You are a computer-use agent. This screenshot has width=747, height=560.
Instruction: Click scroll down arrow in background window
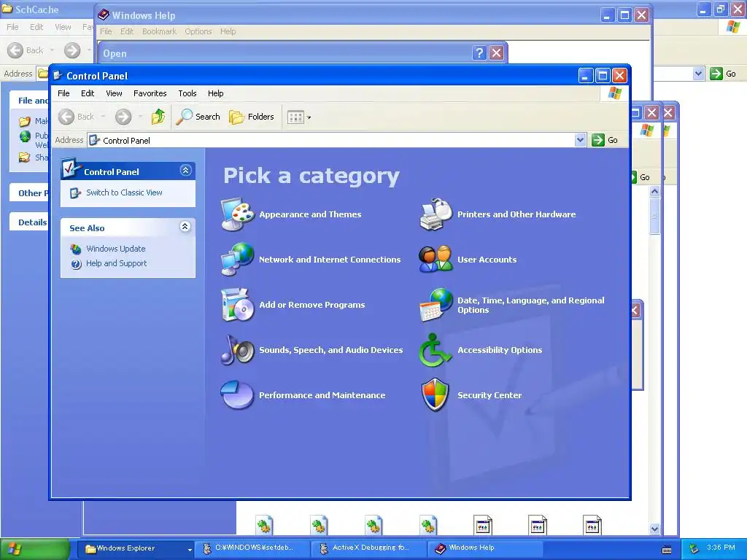654,529
